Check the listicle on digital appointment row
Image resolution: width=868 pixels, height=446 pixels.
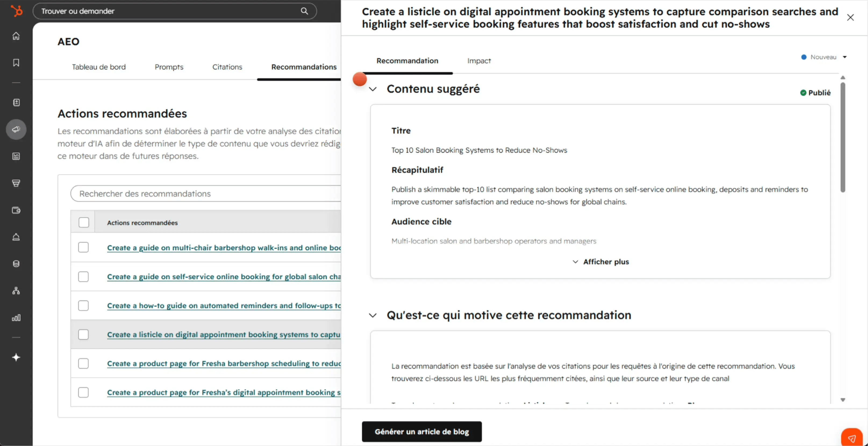point(83,334)
